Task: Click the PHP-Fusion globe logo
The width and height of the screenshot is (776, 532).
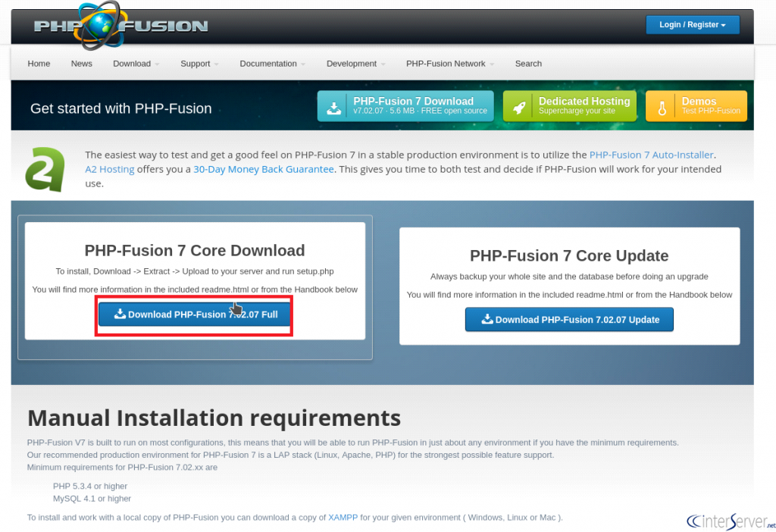Action: 101,25
